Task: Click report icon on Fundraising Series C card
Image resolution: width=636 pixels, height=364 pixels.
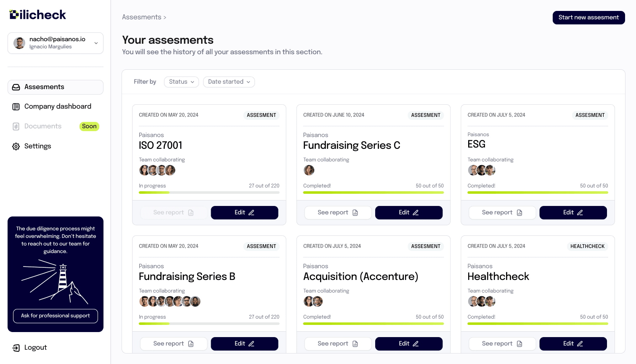Action: pyautogui.click(x=355, y=213)
